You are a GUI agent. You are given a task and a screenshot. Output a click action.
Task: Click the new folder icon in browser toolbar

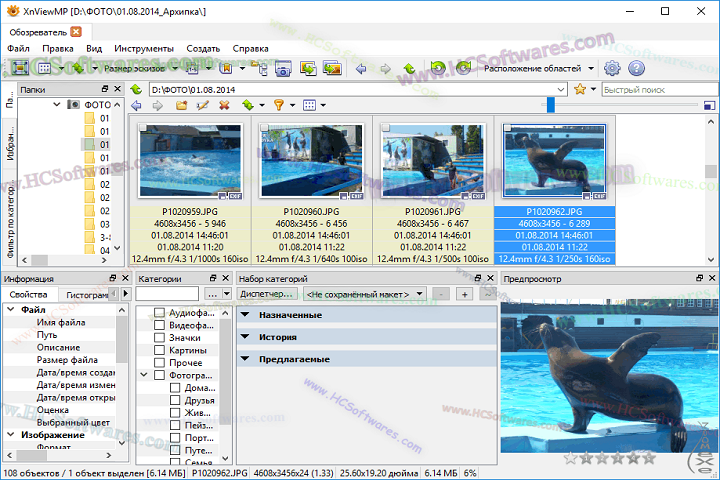tap(181, 106)
